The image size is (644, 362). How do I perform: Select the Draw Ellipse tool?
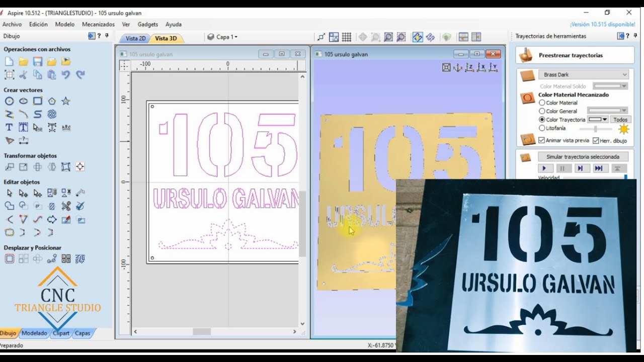(23, 101)
